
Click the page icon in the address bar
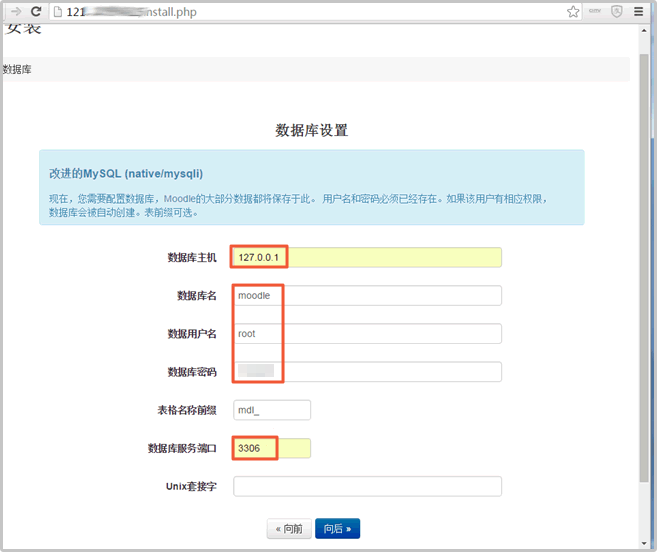(x=59, y=12)
